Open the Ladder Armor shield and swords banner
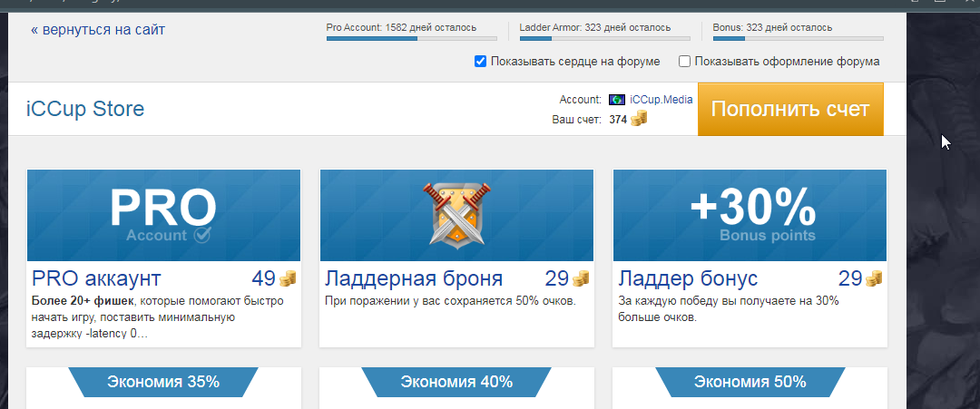 click(456, 216)
